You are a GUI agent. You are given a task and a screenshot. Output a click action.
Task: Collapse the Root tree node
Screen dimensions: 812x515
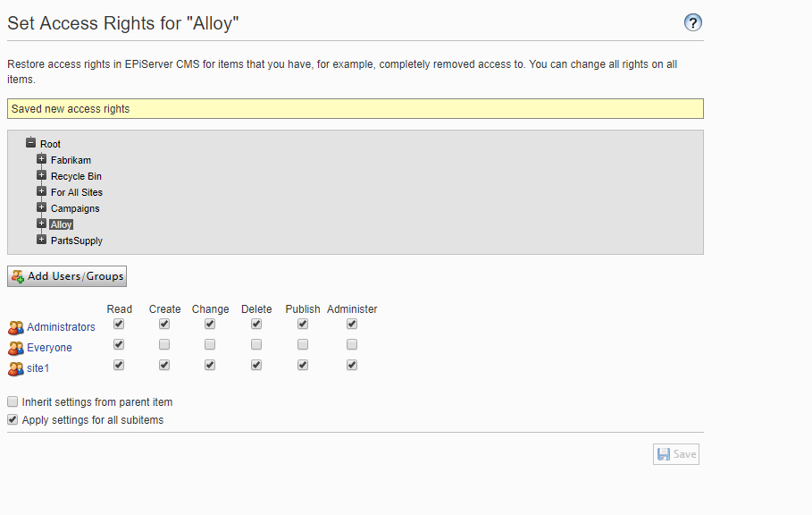30,143
